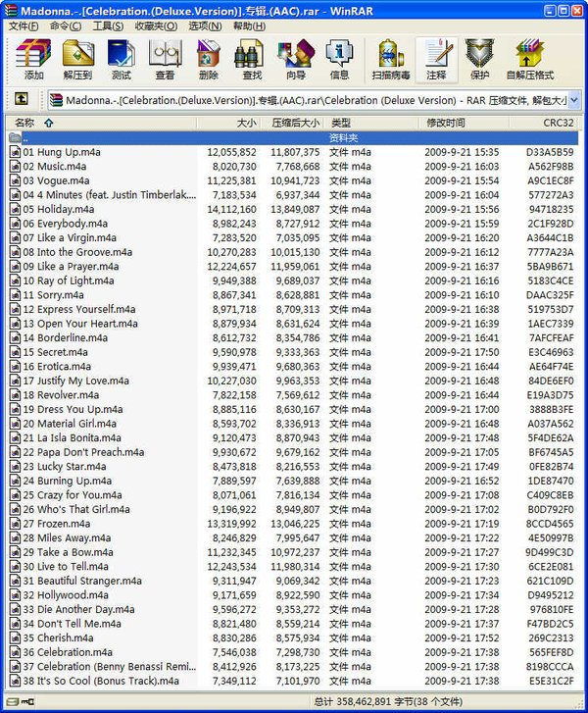Select file 33 Die Another Day.m4a
The height and width of the screenshot is (713, 588).
(x=78, y=609)
